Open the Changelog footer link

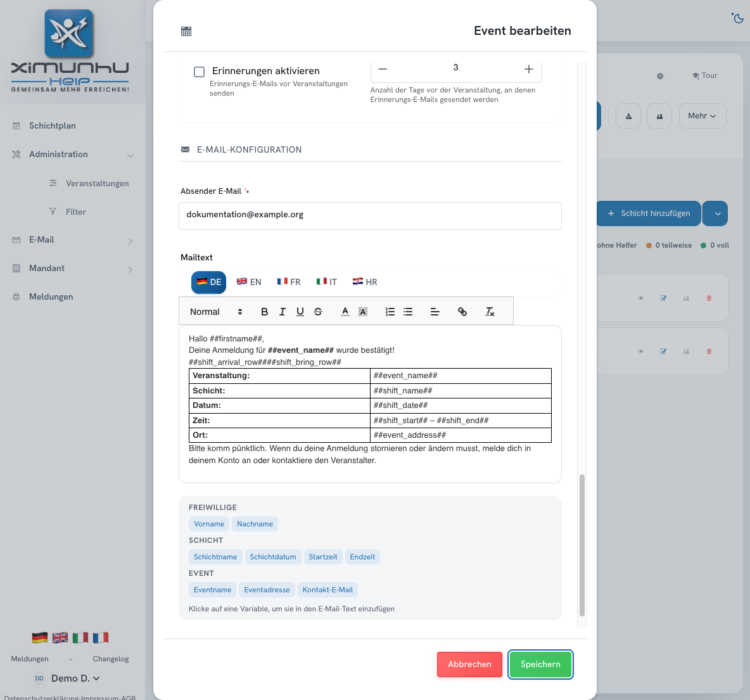[110, 659]
